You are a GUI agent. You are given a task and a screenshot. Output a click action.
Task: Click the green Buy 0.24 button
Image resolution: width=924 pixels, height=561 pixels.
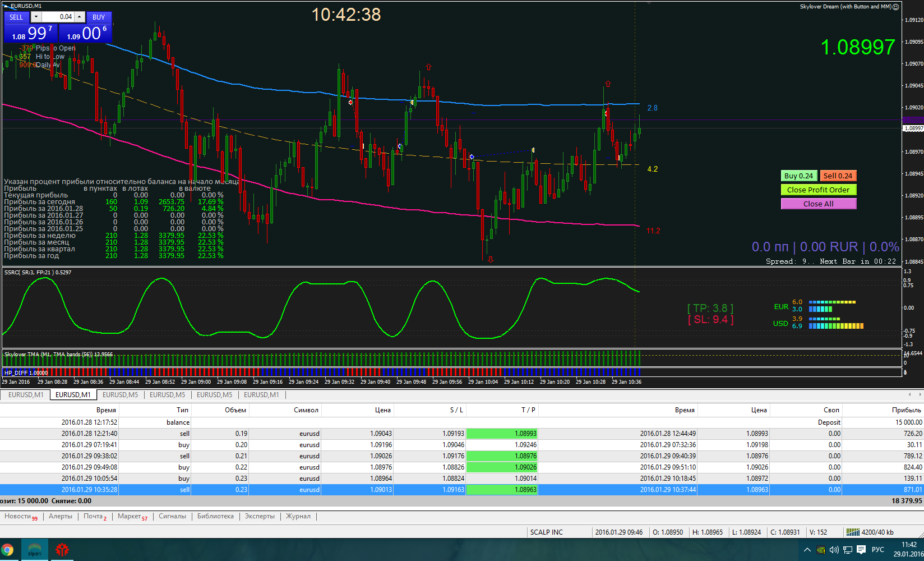[x=798, y=176]
